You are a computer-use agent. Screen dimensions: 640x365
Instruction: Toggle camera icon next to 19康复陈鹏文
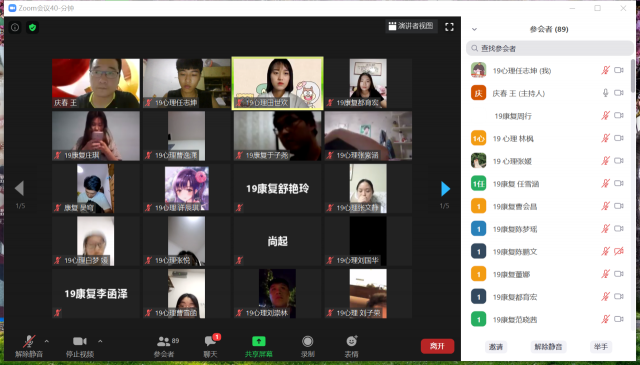619,251
